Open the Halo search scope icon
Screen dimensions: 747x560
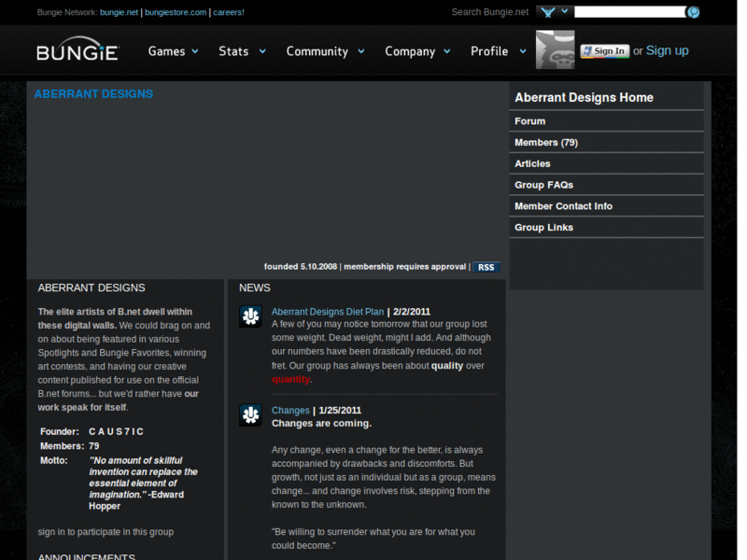[x=547, y=12]
